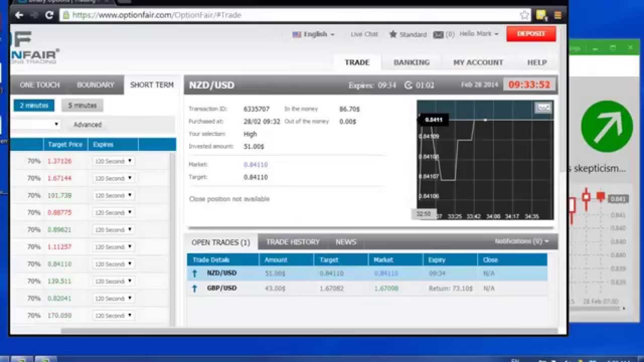Click the browser back arrow
The image size is (644, 362).
click(x=19, y=15)
